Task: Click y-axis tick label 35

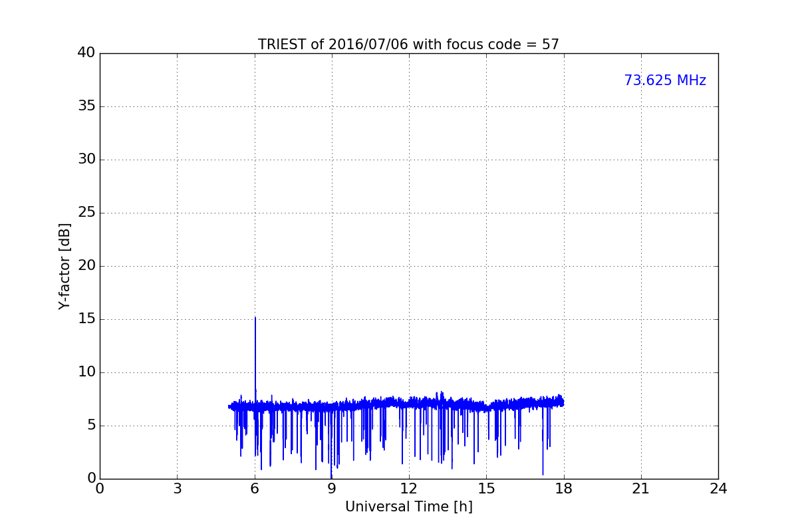Action: click(x=86, y=106)
